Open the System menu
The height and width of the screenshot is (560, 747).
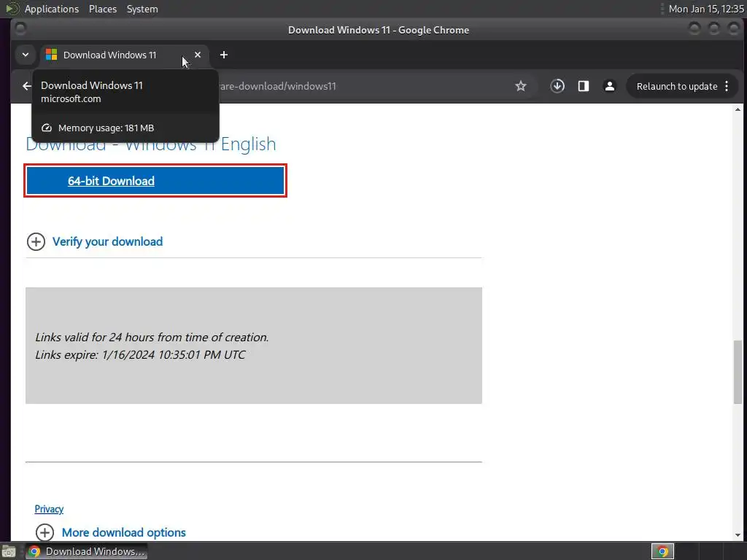(x=142, y=9)
